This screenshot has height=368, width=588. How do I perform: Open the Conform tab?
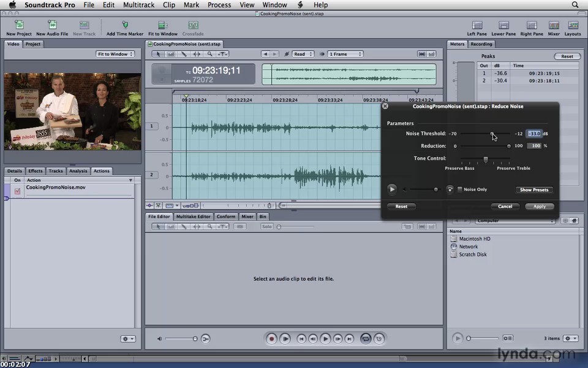(x=226, y=217)
